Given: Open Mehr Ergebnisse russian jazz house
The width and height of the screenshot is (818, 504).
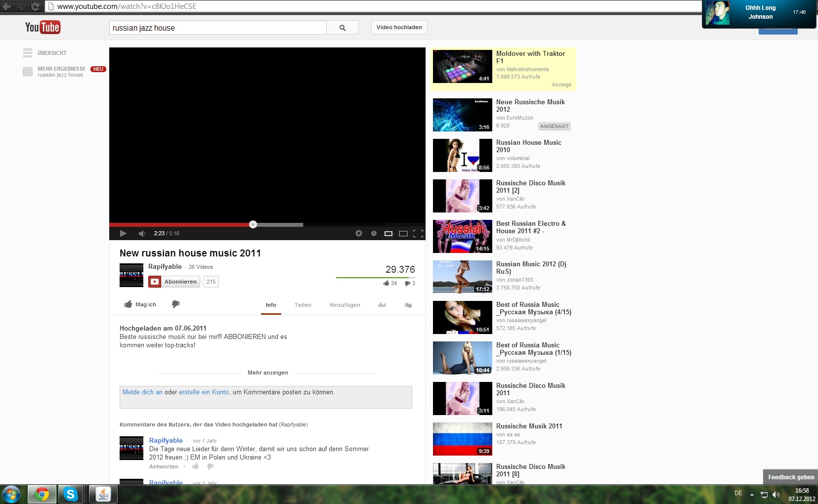Looking at the screenshot, I should 61,72.
